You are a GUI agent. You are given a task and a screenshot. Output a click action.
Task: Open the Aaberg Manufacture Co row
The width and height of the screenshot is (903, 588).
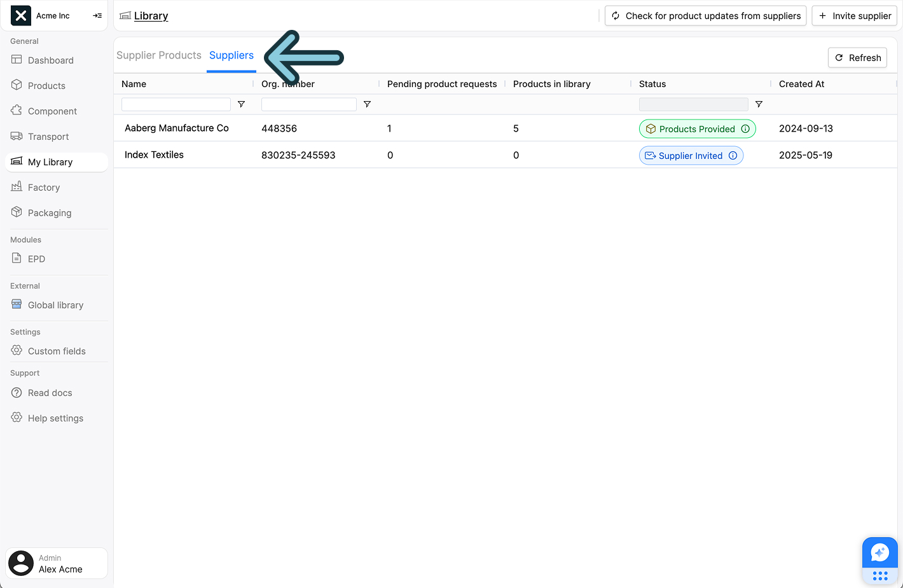coord(177,128)
